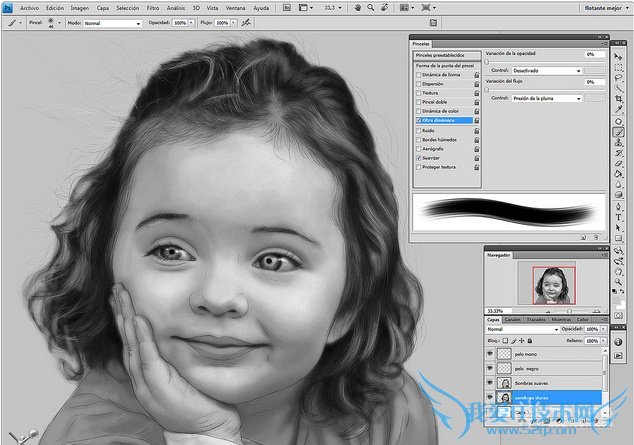This screenshot has width=634, height=445.
Task: Hide the pelo mono layer
Action: coord(490,354)
